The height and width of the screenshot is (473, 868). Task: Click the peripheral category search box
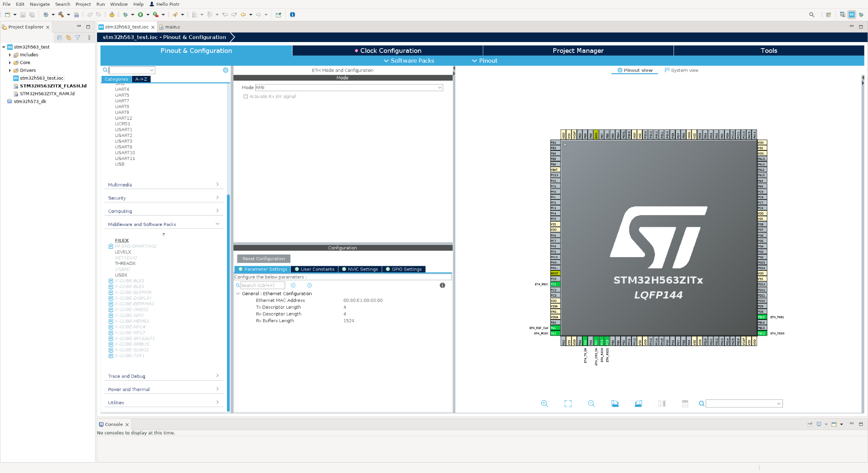pos(132,70)
